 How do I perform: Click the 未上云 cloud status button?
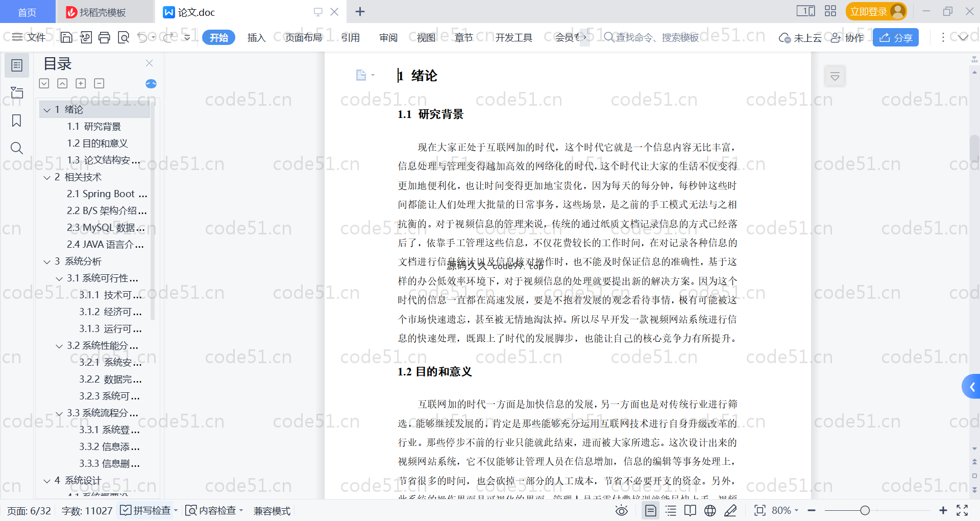click(x=800, y=37)
